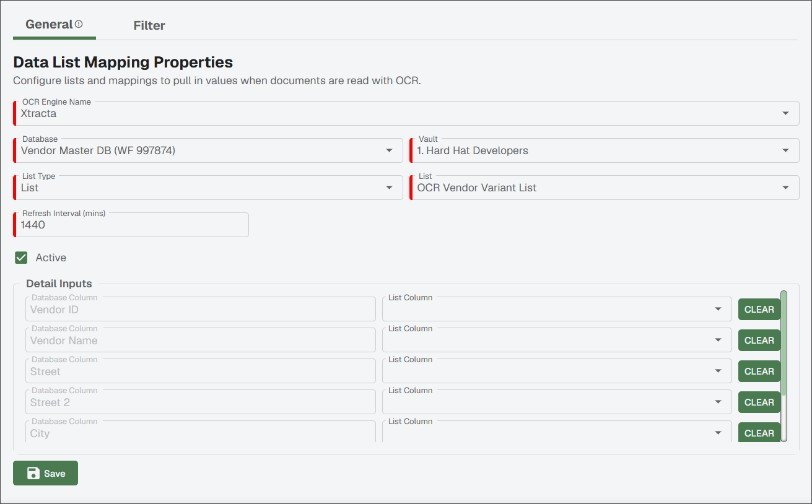
Task: Open List Column dropdown for Street
Action: point(557,371)
